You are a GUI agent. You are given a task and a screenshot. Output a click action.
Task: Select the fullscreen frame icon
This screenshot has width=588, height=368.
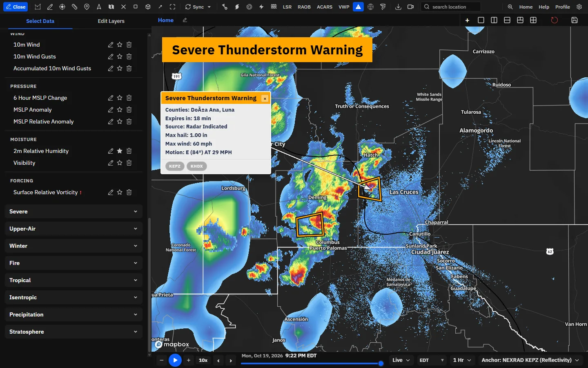172,7
